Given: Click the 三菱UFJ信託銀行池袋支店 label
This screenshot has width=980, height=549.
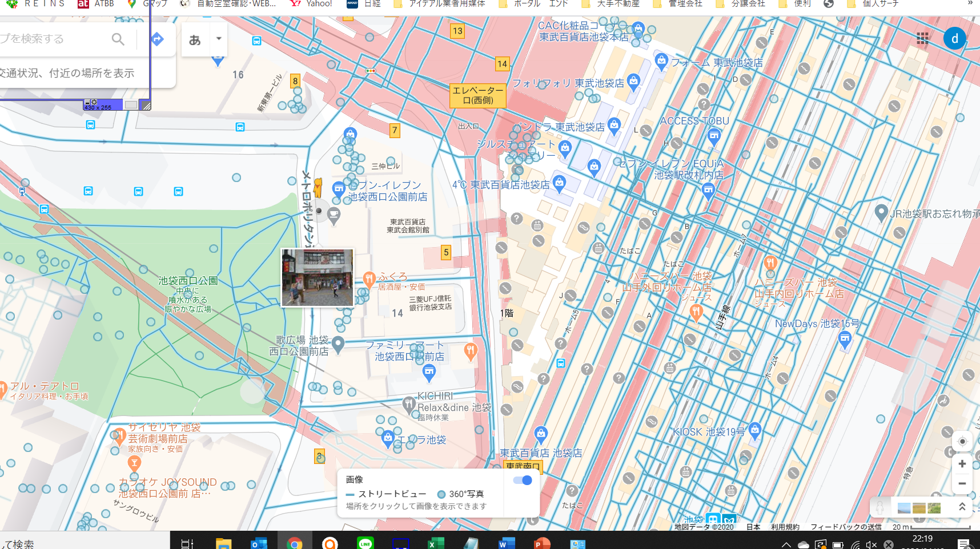Looking at the screenshot, I should pyautogui.click(x=431, y=302).
